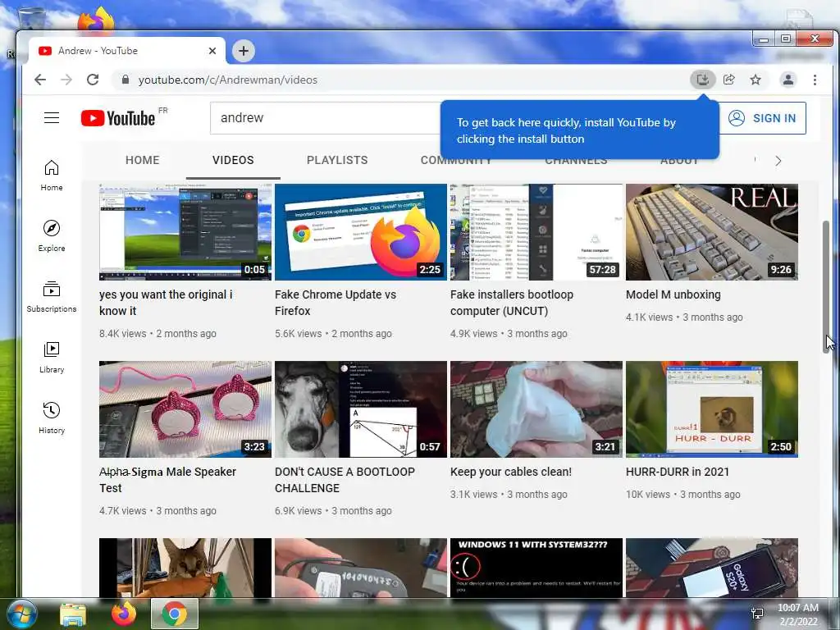Open the pink speakers video thumbnail
The width and height of the screenshot is (840, 630).
[185, 409]
